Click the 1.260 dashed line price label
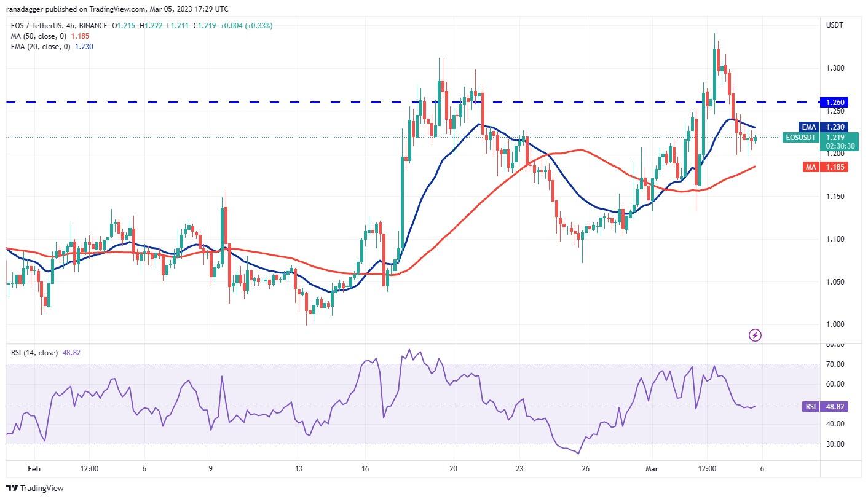 pyautogui.click(x=834, y=102)
